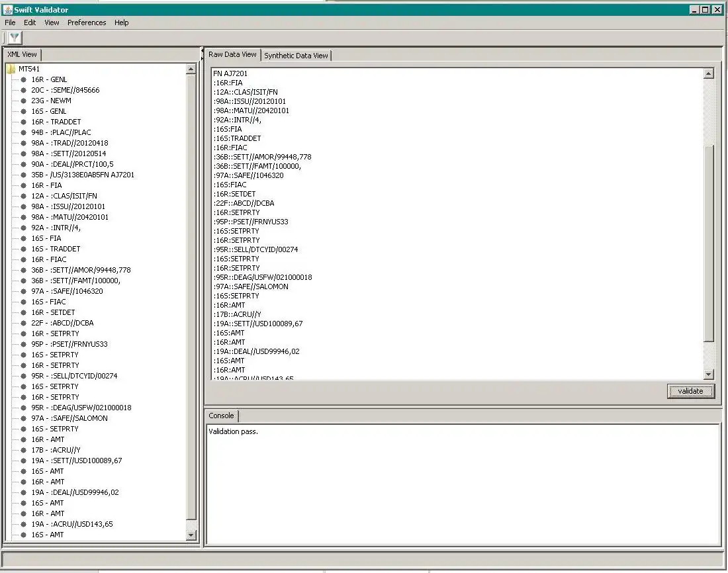This screenshot has width=728, height=573.
Task: Select the XML View tab
Action: (x=23, y=54)
